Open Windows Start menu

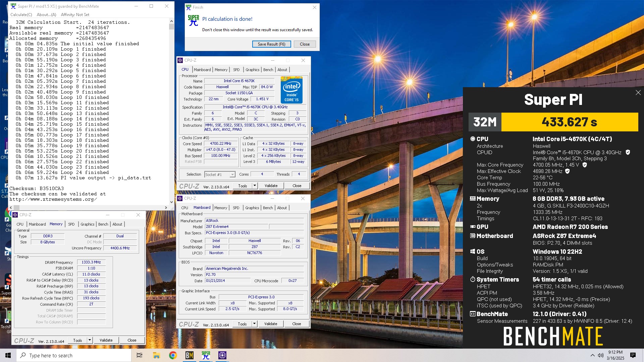[8, 355]
